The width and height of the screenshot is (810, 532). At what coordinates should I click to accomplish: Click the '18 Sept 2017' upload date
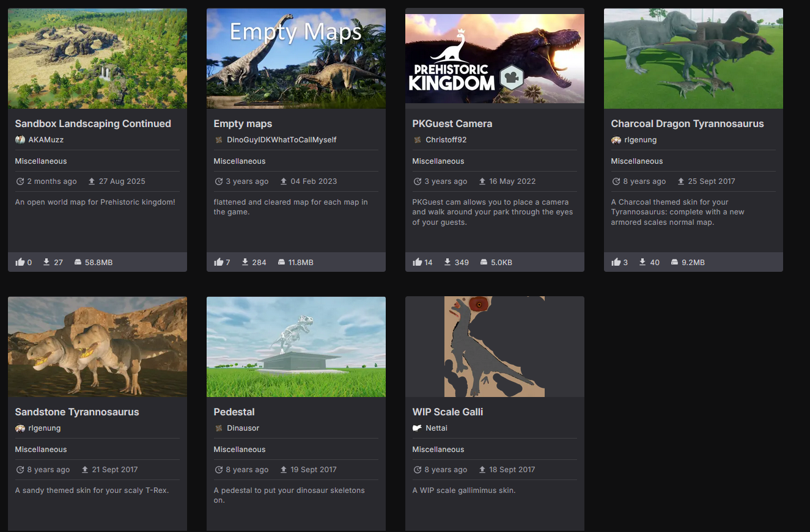tap(512, 470)
